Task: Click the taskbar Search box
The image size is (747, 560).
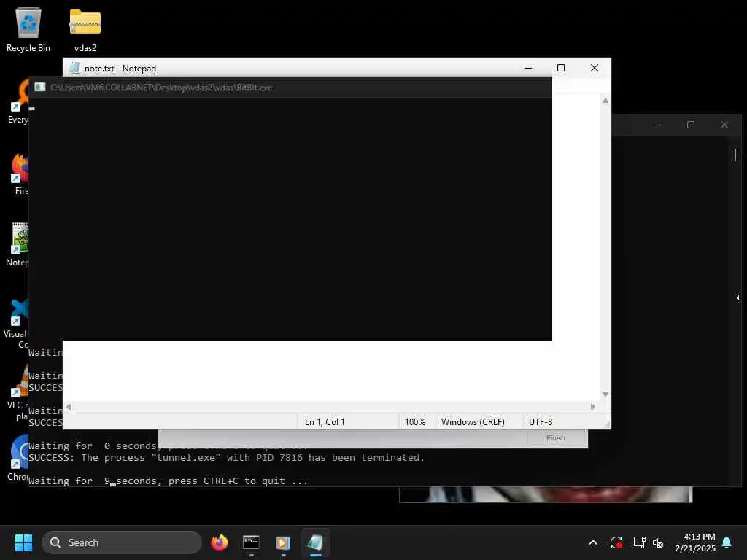Action: [x=122, y=542]
